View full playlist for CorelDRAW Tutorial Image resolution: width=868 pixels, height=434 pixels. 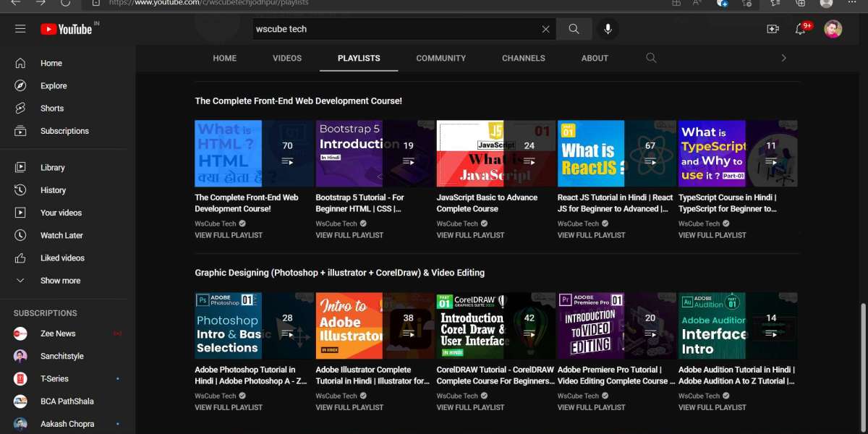coord(470,407)
